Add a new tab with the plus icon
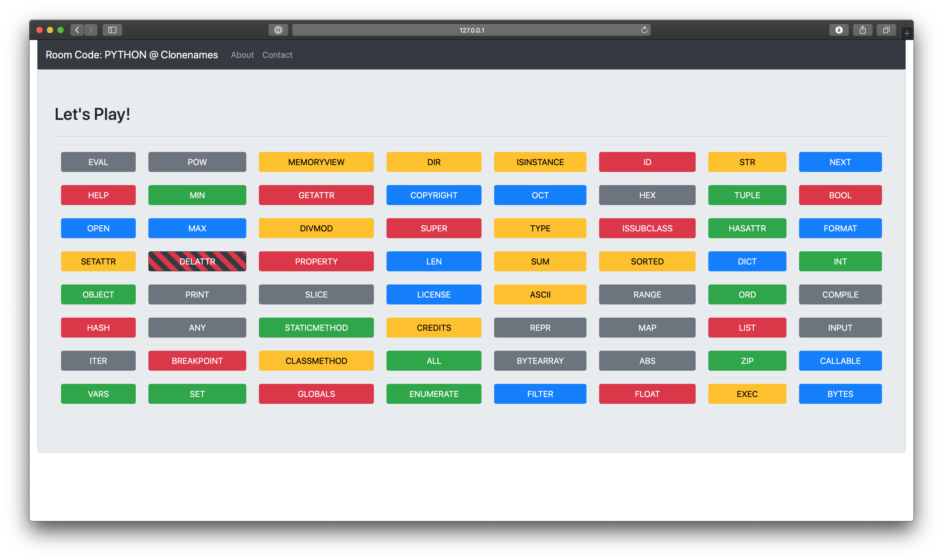The width and height of the screenshot is (943, 560). 907,33
